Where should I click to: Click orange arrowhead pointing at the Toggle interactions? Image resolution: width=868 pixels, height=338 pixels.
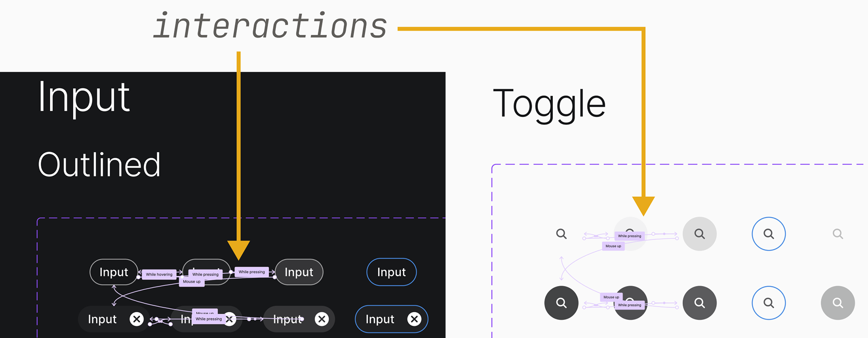pos(643,206)
